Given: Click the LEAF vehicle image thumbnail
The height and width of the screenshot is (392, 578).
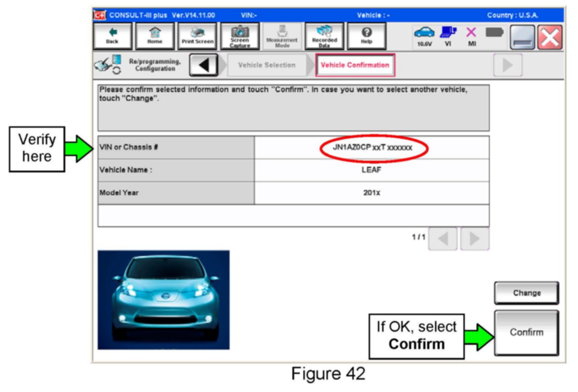Looking at the screenshot, I should click(164, 300).
